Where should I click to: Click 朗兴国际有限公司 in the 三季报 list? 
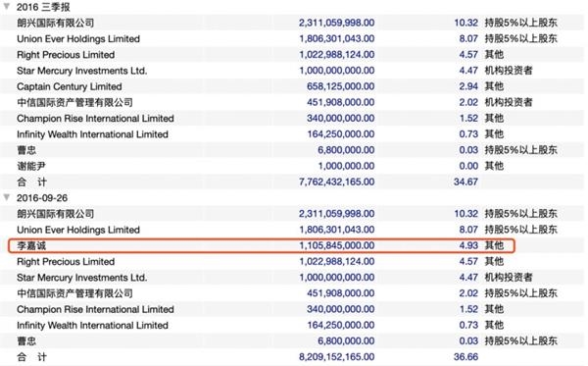click(x=55, y=23)
